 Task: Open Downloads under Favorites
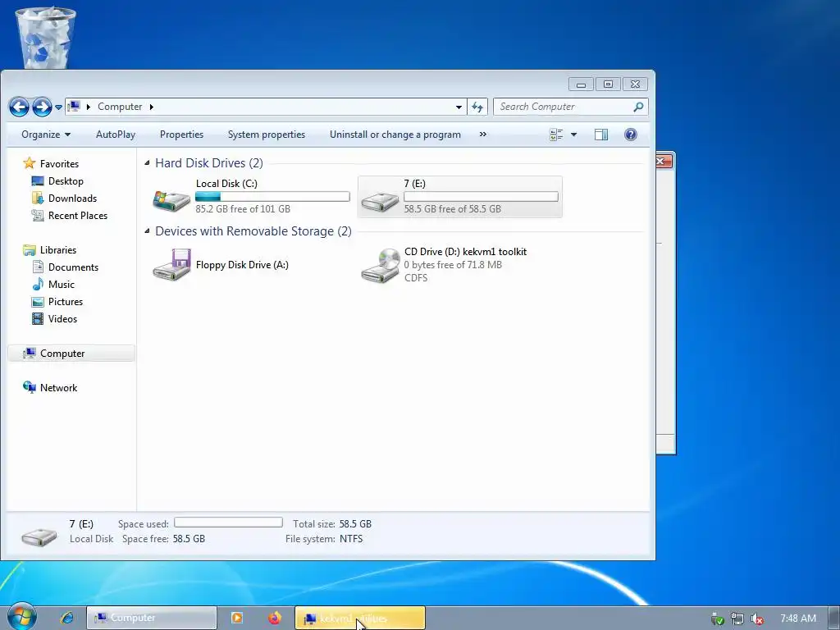[x=64, y=199]
